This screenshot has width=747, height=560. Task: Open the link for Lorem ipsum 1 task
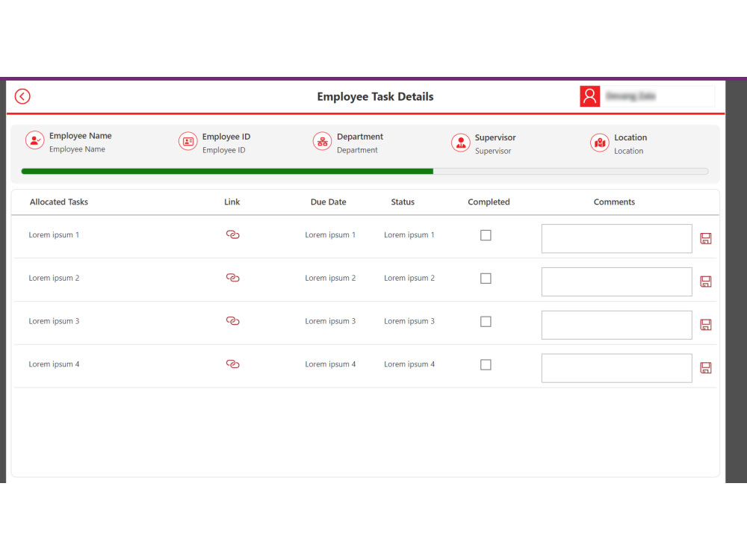coord(232,234)
